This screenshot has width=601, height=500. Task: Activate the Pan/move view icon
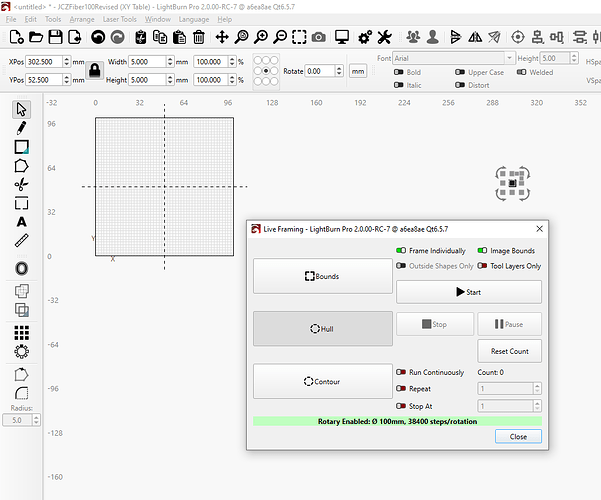pyautogui.click(x=222, y=37)
